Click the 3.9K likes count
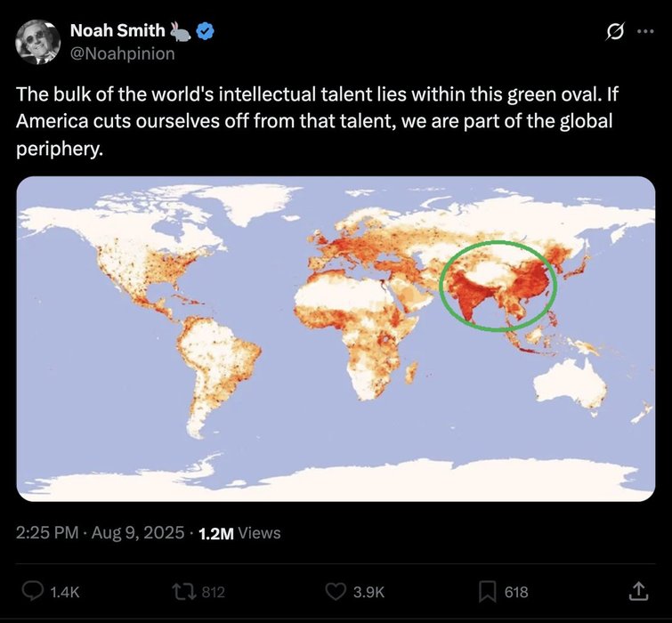672x623 pixels. pos(368,592)
